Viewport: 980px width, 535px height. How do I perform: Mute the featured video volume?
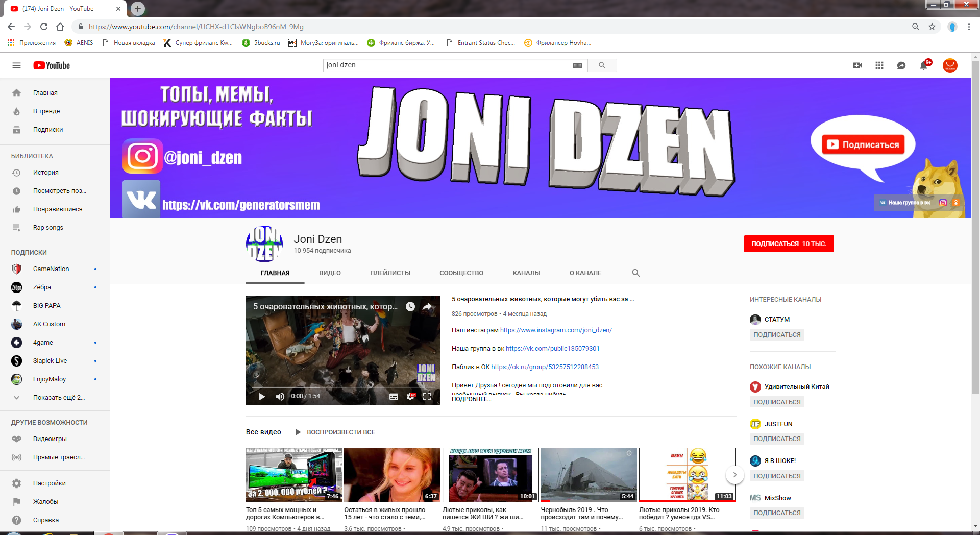pos(280,397)
